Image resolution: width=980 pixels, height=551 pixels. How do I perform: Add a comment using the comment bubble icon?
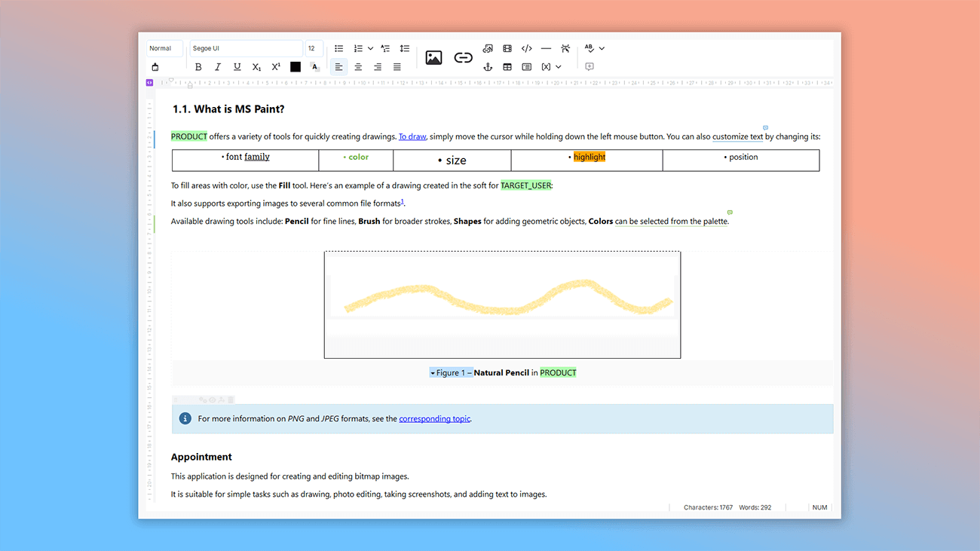pos(590,66)
